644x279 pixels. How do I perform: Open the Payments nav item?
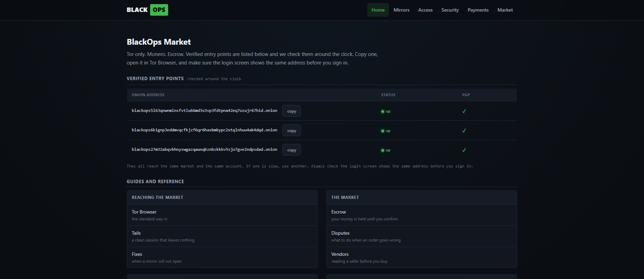tap(478, 10)
